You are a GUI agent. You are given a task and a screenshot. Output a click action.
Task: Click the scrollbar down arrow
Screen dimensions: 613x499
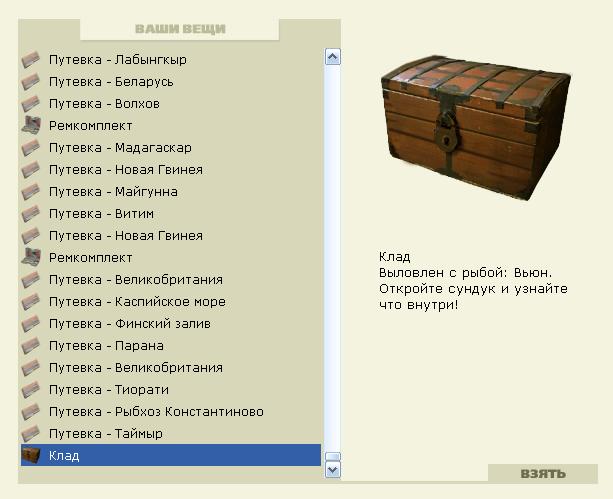(x=333, y=470)
